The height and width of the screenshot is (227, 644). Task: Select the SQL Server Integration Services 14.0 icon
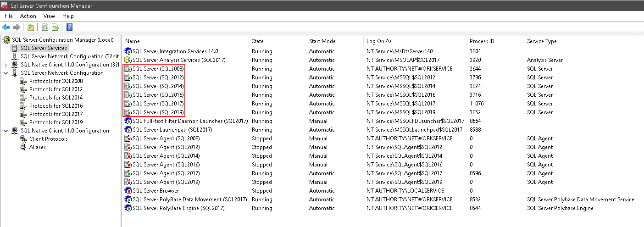(128, 51)
